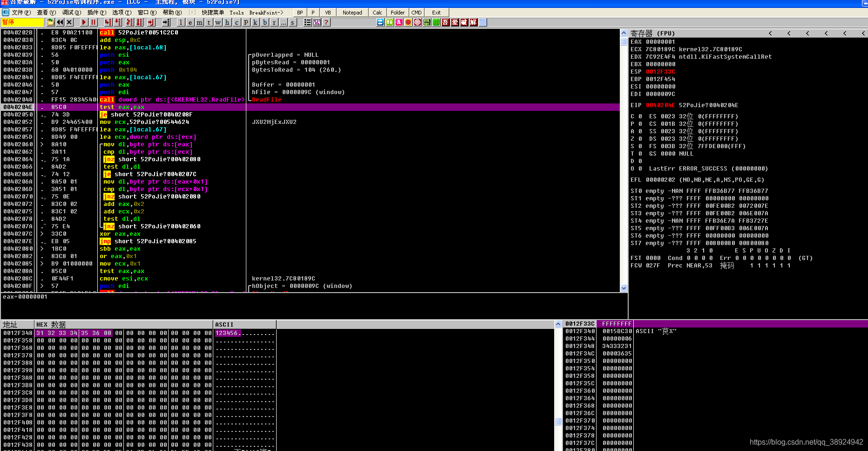Click the Step over toolbar icon
The width and height of the screenshot is (868, 451).
pos(118,22)
